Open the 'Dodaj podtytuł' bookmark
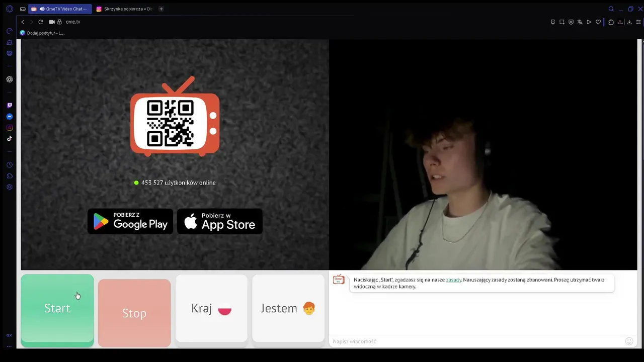The width and height of the screenshot is (644, 362). [x=42, y=33]
